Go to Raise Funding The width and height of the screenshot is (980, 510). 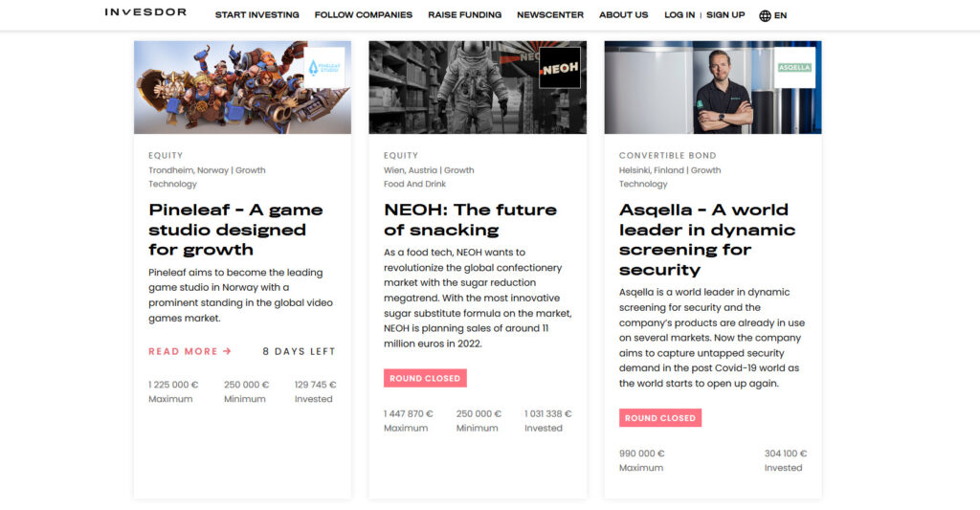click(x=464, y=15)
